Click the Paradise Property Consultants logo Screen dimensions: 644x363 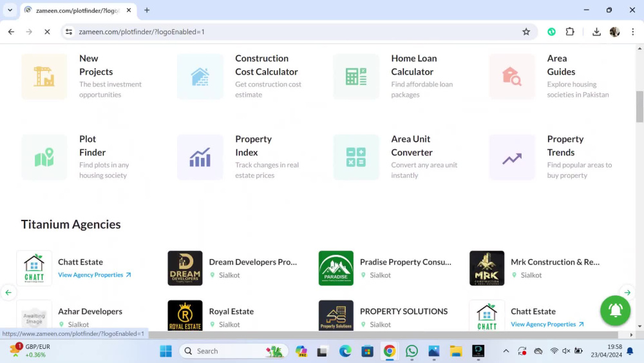tap(336, 268)
